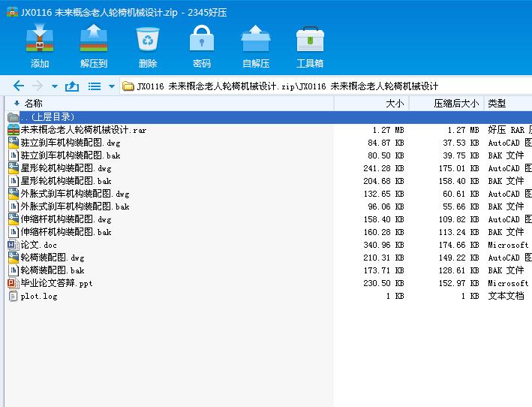Select 驻立刹车机构装配图.dwg file
532x407 pixels.
tap(71, 143)
